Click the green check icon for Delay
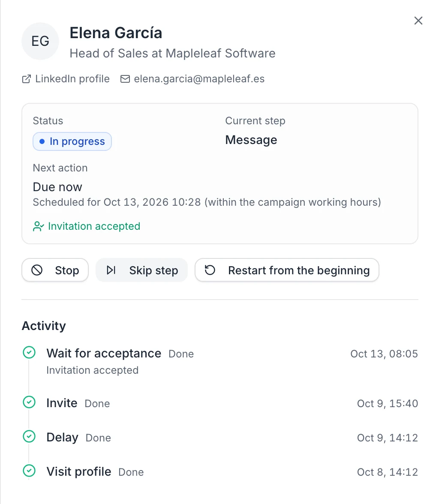 point(29,436)
